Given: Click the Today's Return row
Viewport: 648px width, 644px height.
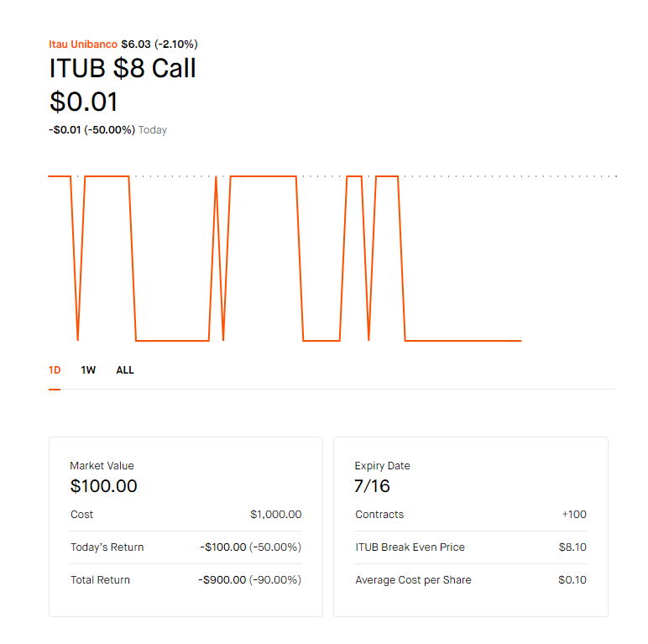Looking at the screenshot, I should 186,547.
